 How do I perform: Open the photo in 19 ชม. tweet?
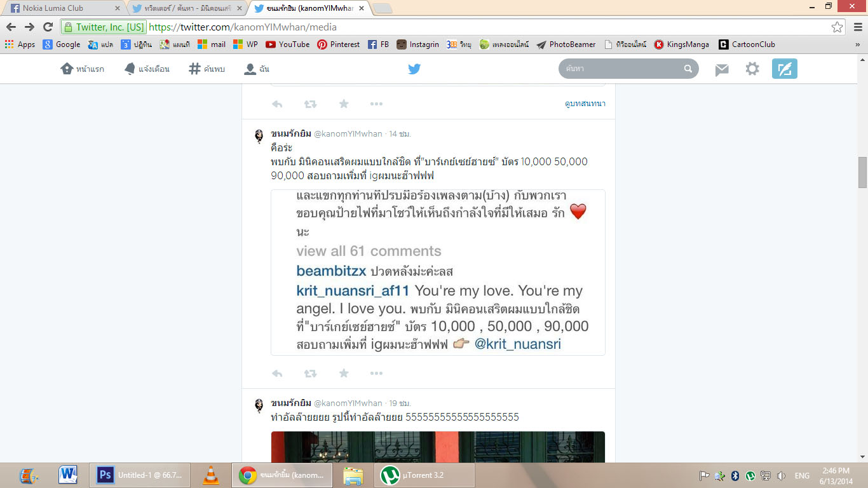tap(438, 447)
